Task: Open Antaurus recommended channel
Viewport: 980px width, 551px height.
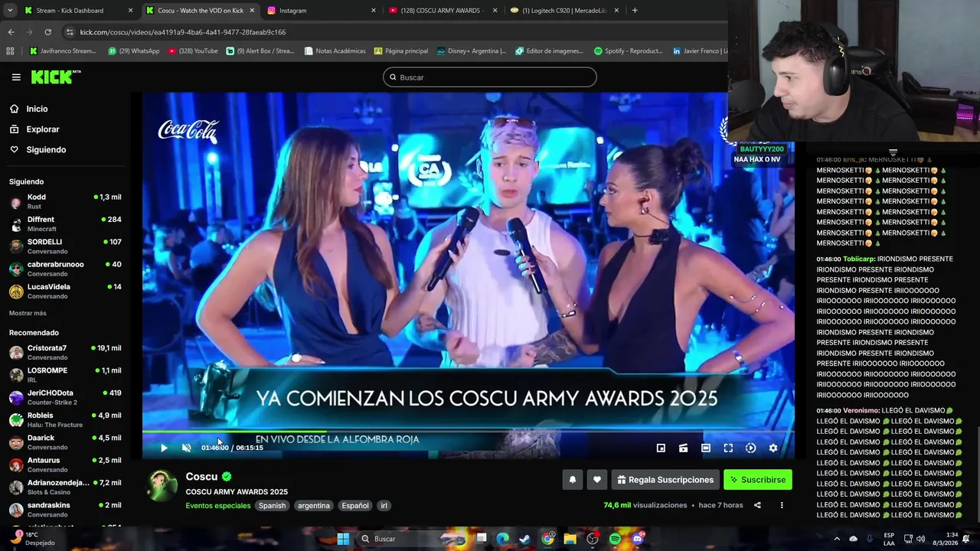Action: point(65,465)
